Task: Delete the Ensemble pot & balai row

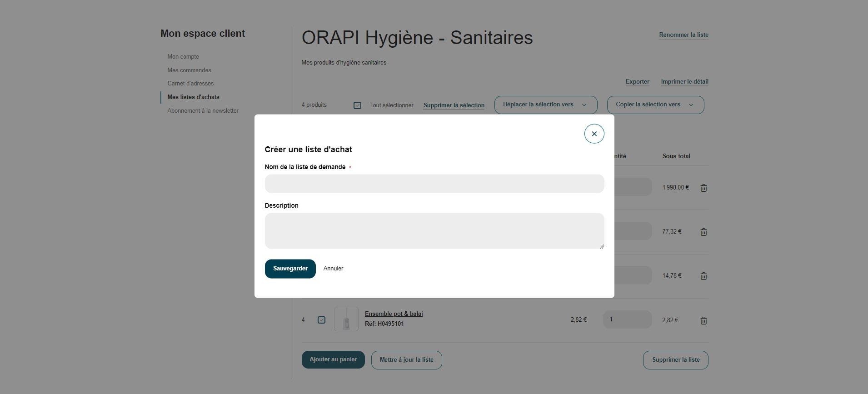Action: click(703, 320)
